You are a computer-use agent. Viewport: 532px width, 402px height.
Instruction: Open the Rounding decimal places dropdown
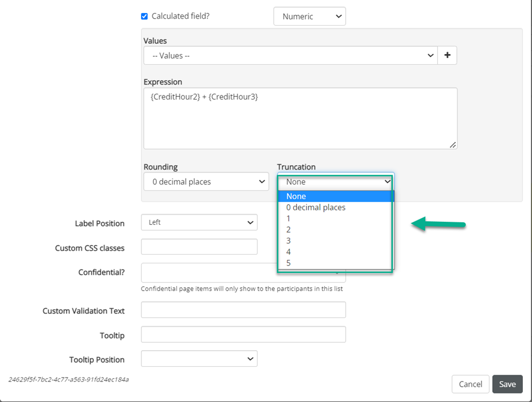(206, 182)
